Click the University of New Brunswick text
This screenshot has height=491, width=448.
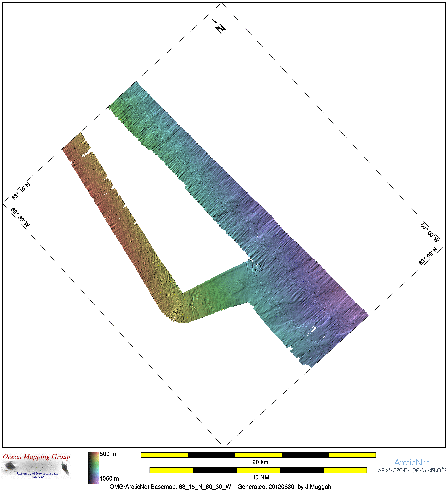pyautogui.click(x=38, y=473)
